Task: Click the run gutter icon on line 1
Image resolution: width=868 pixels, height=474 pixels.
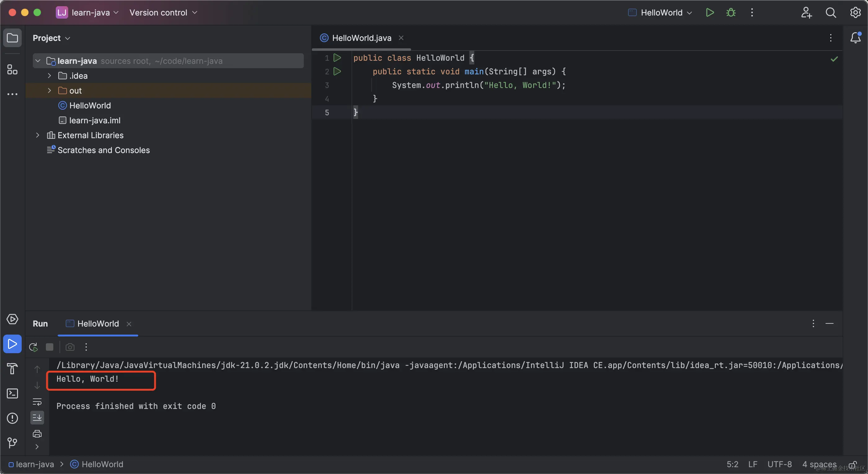Action: (337, 58)
